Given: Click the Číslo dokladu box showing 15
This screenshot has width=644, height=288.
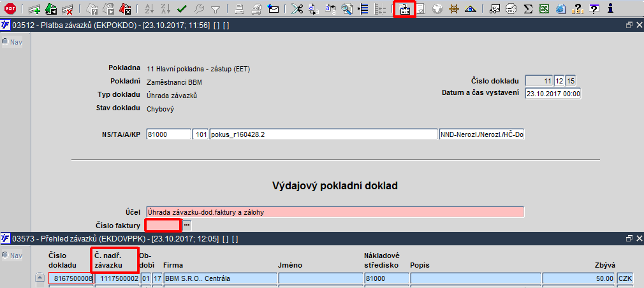Looking at the screenshot, I should pos(571,81).
